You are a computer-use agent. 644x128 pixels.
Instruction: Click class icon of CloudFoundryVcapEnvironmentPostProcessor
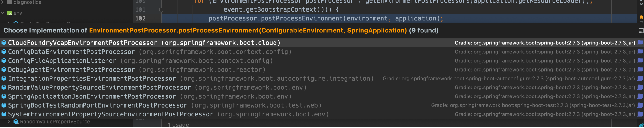(4, 43)
